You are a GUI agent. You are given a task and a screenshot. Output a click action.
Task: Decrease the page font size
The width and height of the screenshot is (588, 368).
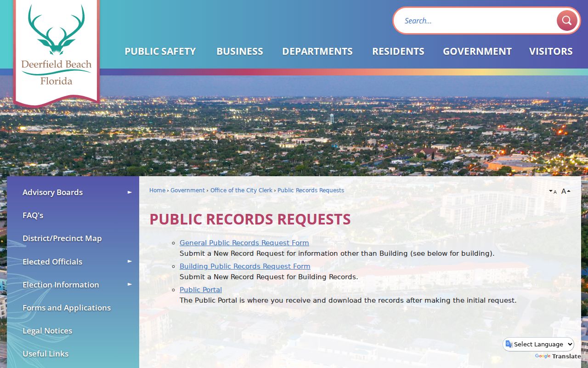tap(553, 192)
